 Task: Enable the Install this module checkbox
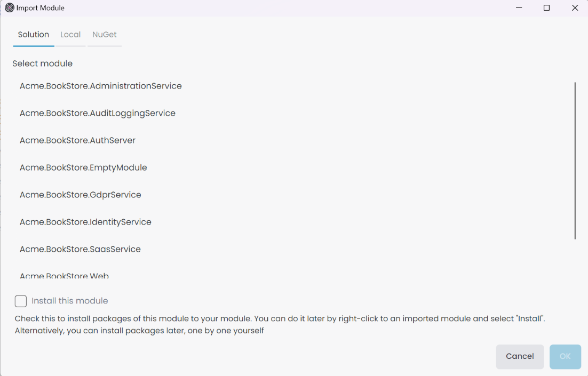click(20, 301)
